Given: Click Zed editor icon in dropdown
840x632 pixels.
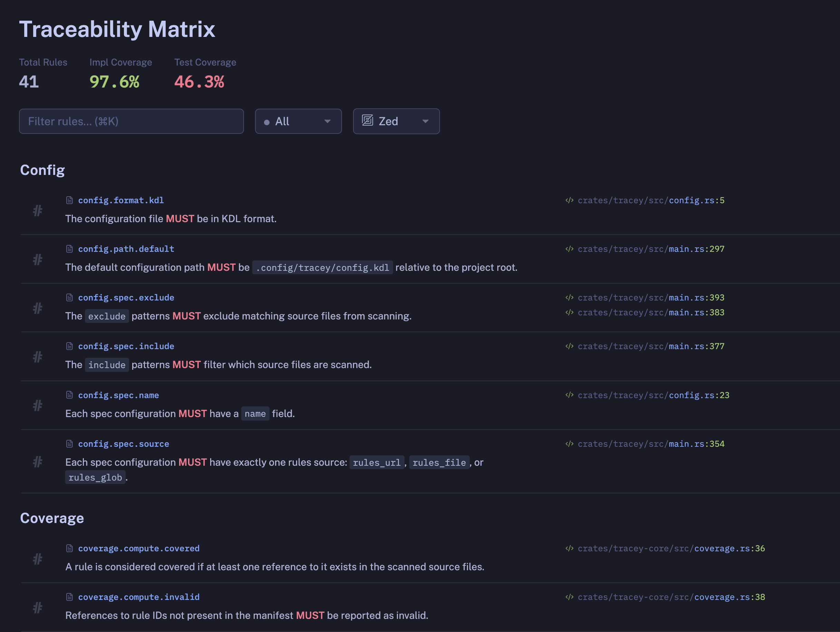Looking at the screenshot, I should (x=367, y=121).
